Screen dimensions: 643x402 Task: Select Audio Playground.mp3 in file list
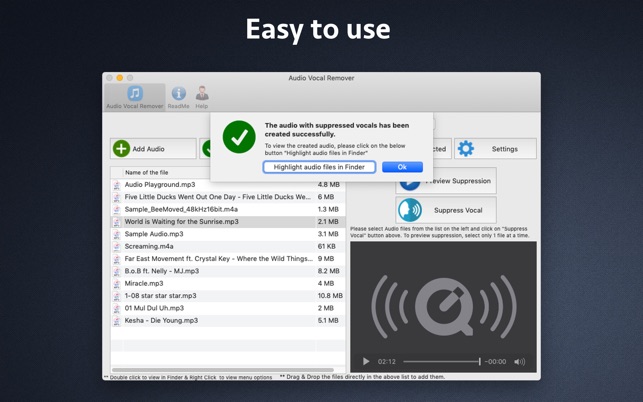[x=160, y=185]
